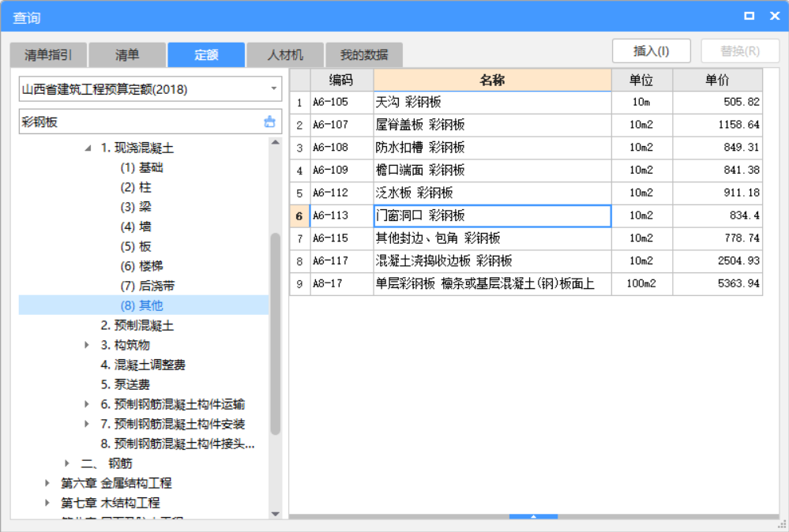Click code cell A8-17

(342, 283)
